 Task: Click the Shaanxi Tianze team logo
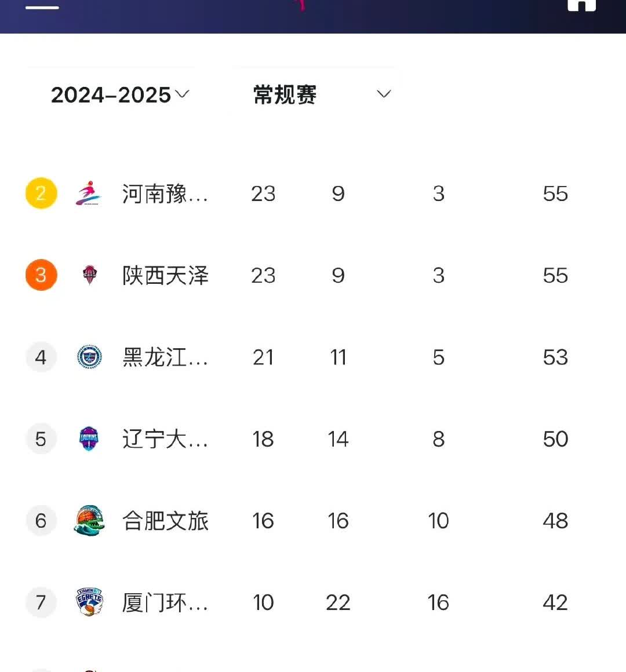[x=89, y=275]
